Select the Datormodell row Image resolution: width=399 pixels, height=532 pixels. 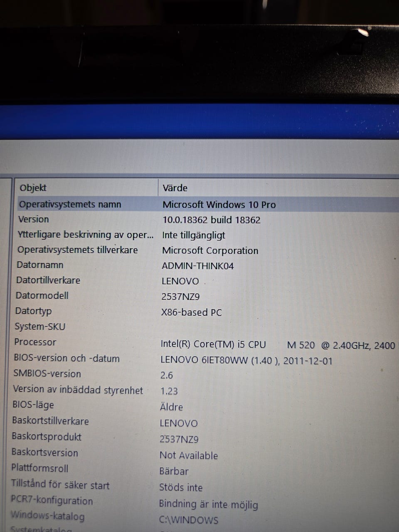(x=42, y=296)
